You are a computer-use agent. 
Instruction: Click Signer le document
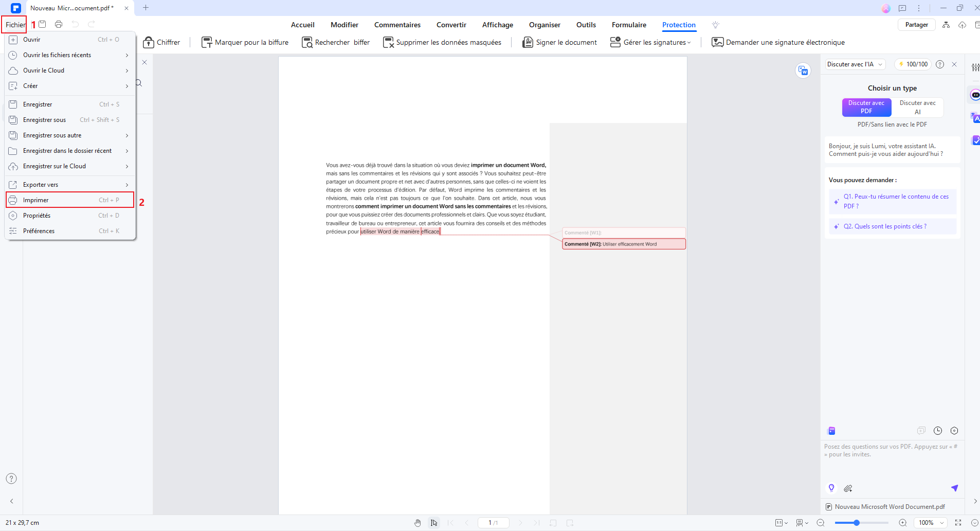pyautogui.click(x=560, y=42)
